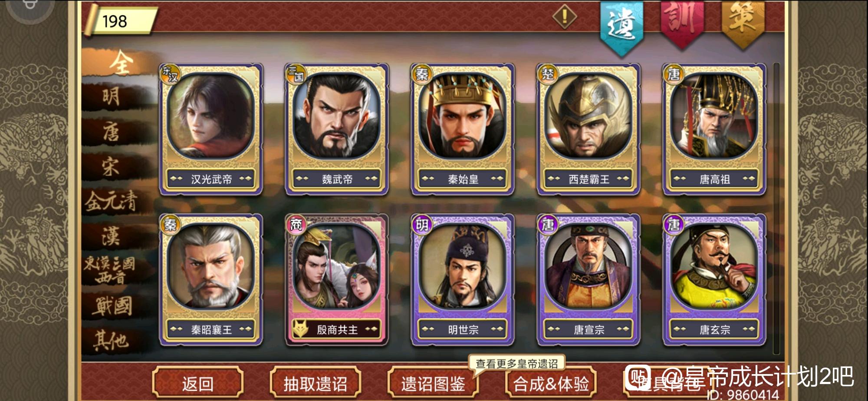Viewport: 868px width, 401px height.
Task: Select the 魏武帝 emperor card
Action: (337, 129)
